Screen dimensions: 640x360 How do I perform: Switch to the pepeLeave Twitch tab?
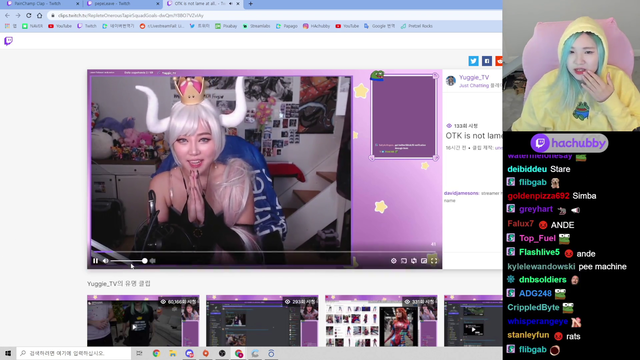122,4
